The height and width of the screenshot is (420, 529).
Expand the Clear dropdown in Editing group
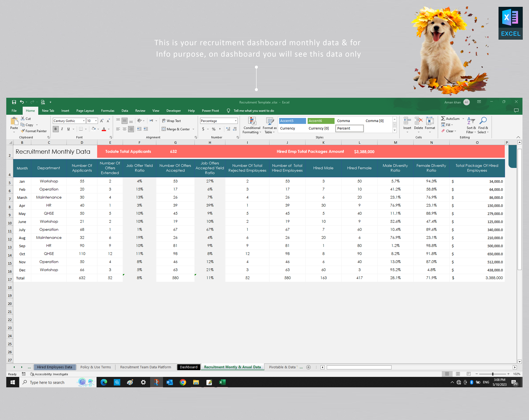pyautogui.click(x=455, y=131)
